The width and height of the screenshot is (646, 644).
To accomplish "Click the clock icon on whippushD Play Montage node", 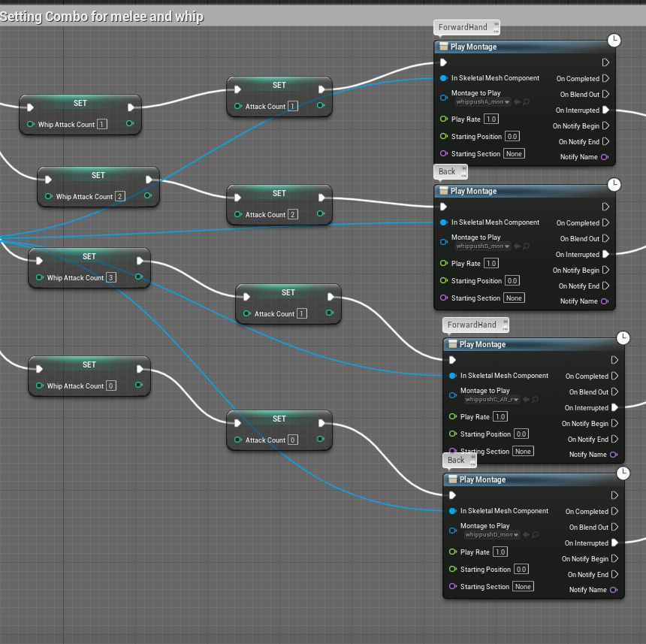I will (x=623, y=473).
